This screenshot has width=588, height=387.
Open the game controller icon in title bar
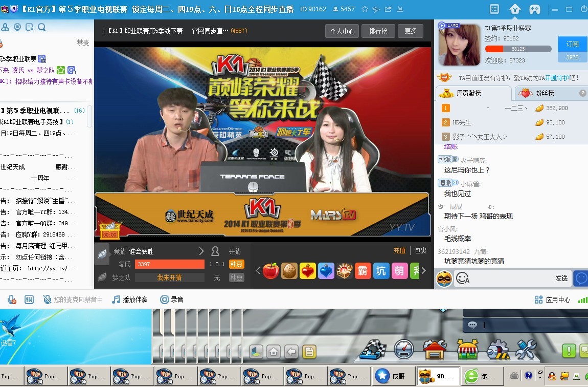point(535,9)
